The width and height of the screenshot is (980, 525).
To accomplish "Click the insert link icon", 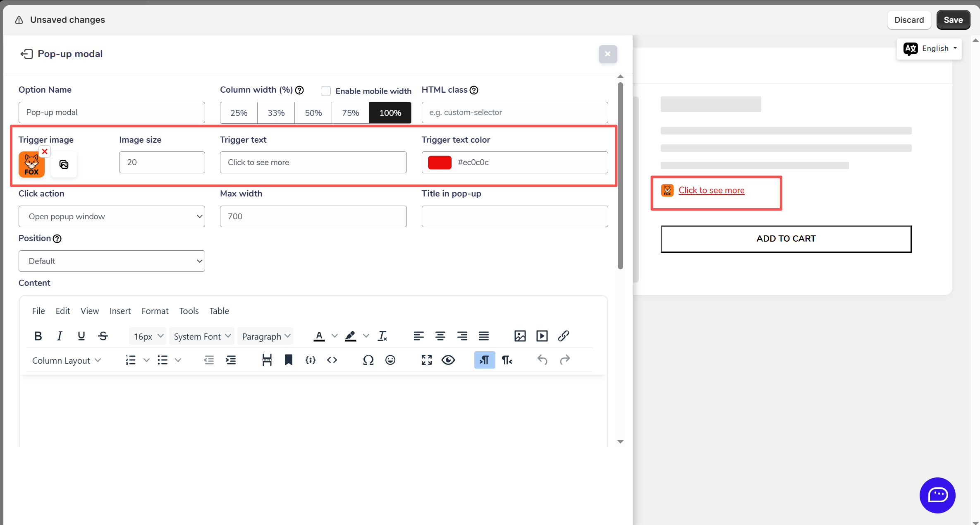I will point(563,336).
